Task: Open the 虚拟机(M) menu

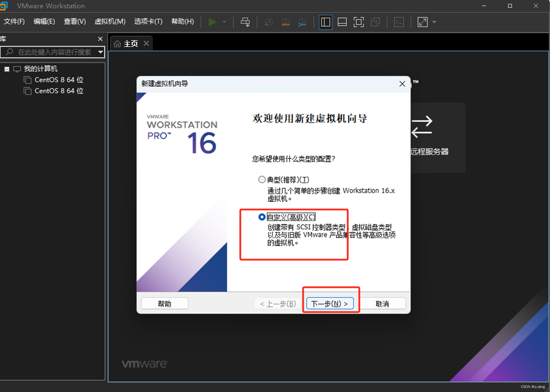Action: point(110,21)
